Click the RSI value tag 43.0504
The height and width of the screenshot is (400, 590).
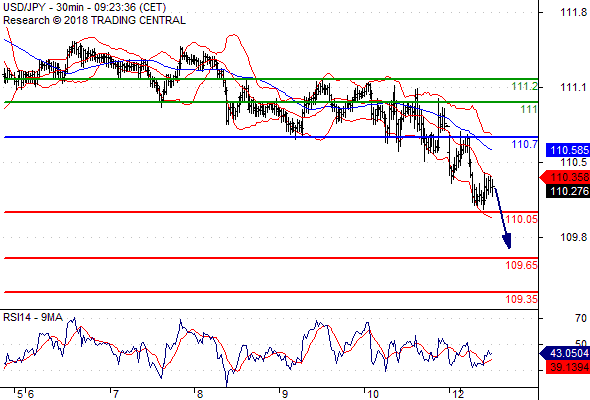coord(565,353)
